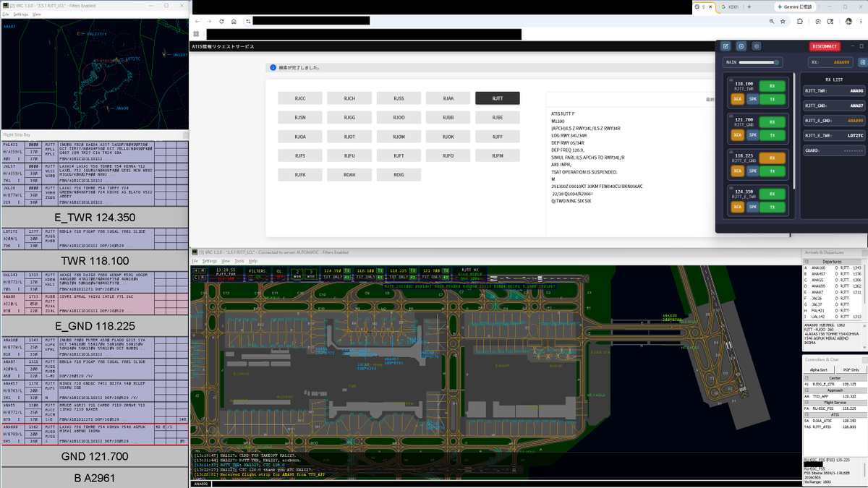Open View menu in top-left VRC window
This screenshot has height=488, width=868.
[37, 14]
